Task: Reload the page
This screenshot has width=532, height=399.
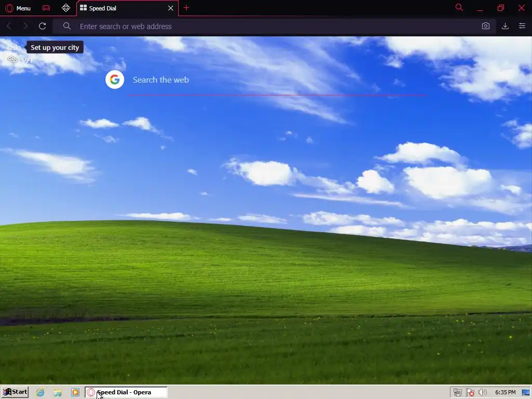Action: click(x=43, y=26)
